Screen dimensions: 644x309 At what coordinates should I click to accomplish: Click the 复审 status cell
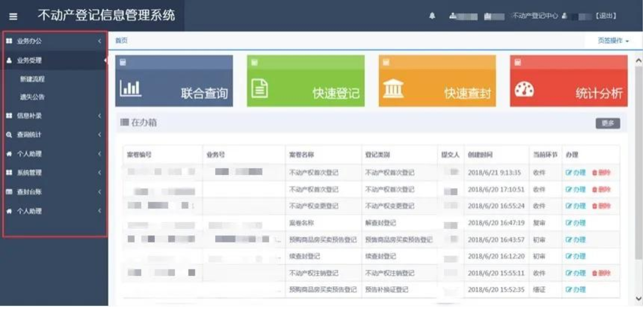click(539, 223)
